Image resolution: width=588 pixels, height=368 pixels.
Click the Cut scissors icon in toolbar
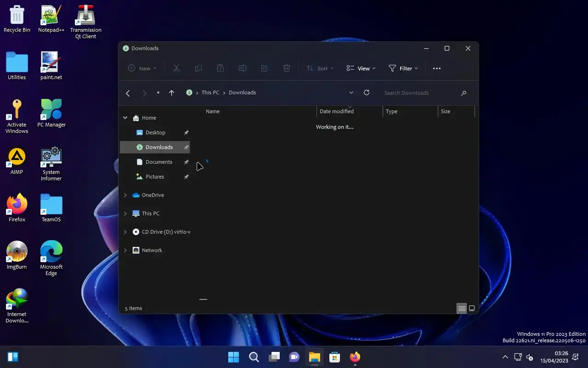point(176,68)
